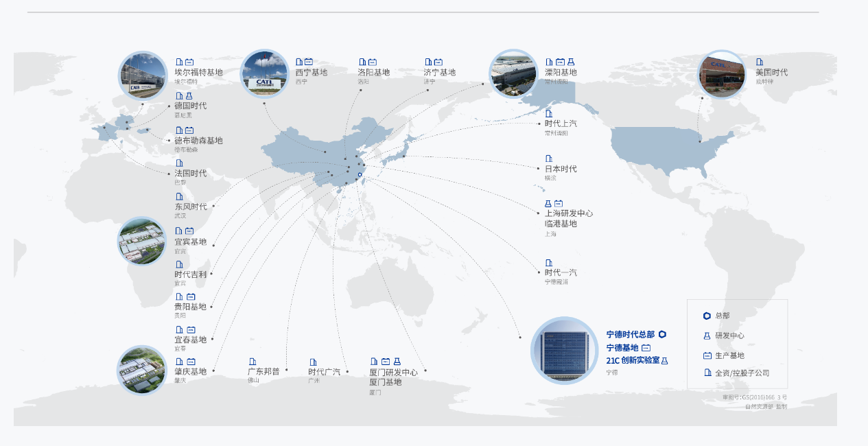868x446 pixels.
Task: Open the 西宁基地 CATL sign photo
Action: [x=265, y=74]
